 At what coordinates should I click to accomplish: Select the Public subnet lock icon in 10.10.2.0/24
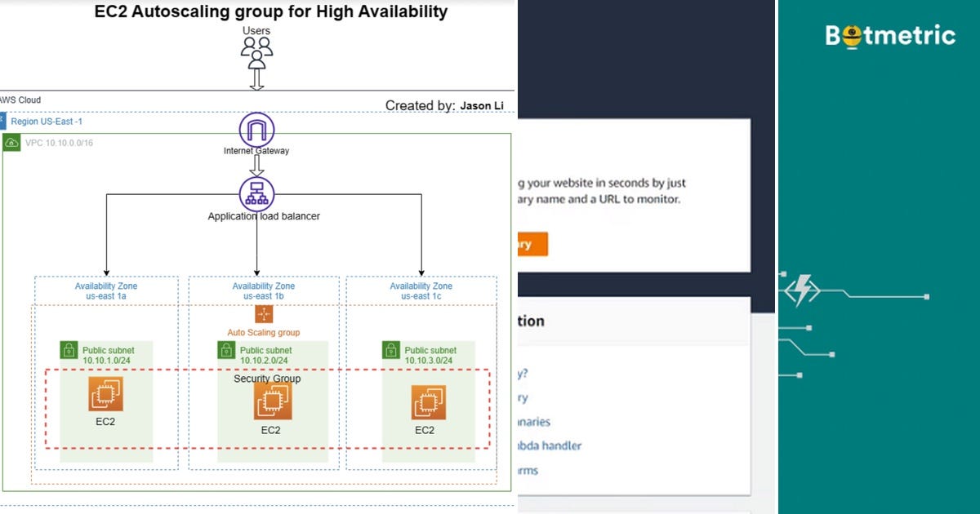pos(225,350)
